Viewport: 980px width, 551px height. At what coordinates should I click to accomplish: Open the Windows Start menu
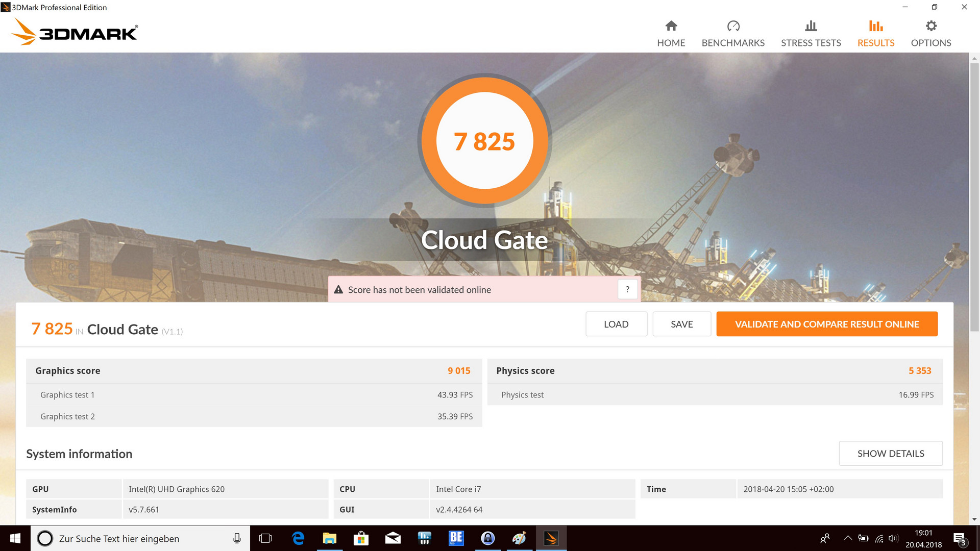[15, 538]
